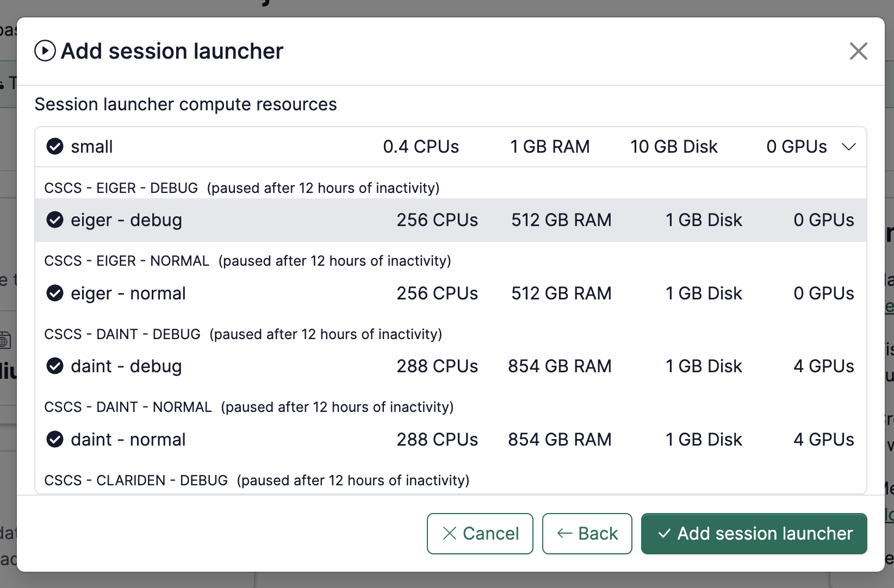
Task: Click the checkmark icon for daint - debug
Action: tap(55, 366)
